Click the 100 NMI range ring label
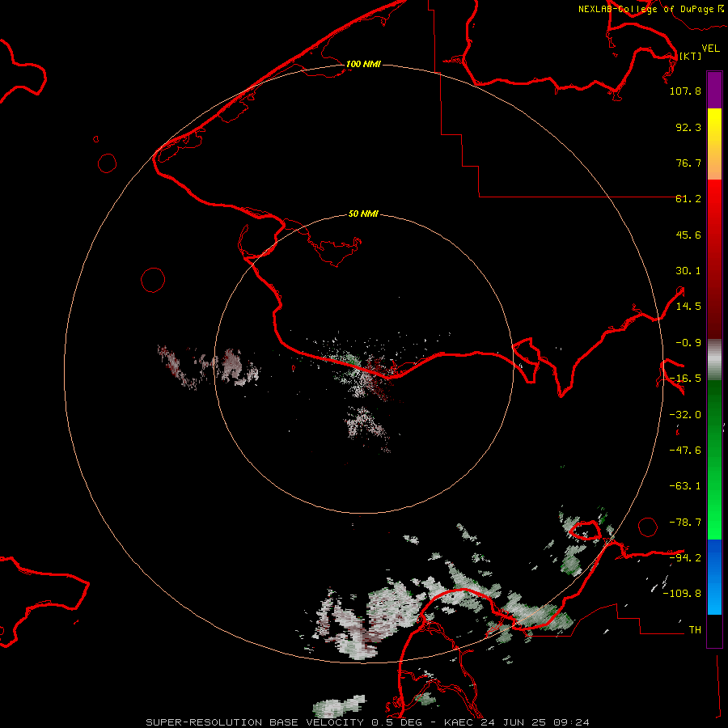728x728 pixels. click(363, 64)
